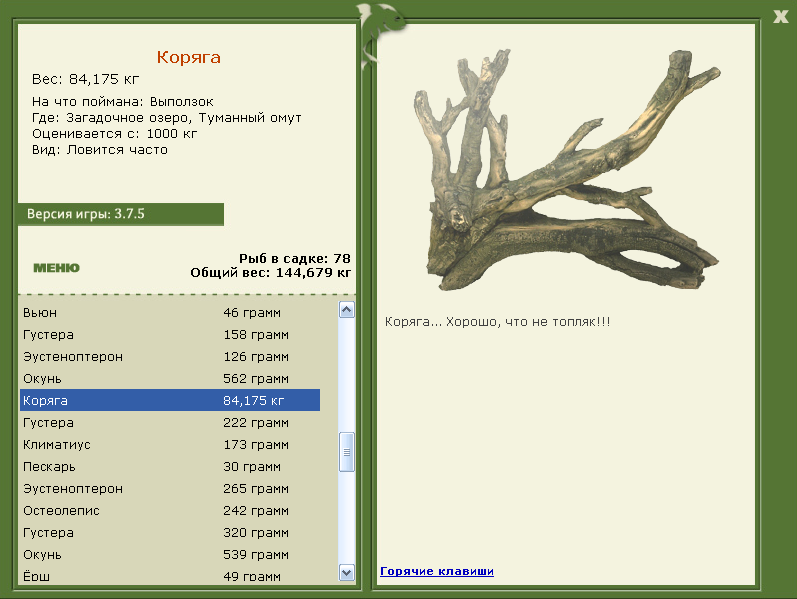Select Вьюн 46 грамм in the list
797x599 pixels.
point(170,313)
